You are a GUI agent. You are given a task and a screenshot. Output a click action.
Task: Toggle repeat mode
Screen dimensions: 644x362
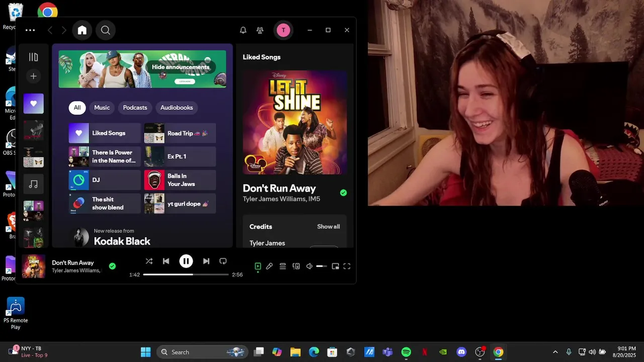(x=223, y=261)
